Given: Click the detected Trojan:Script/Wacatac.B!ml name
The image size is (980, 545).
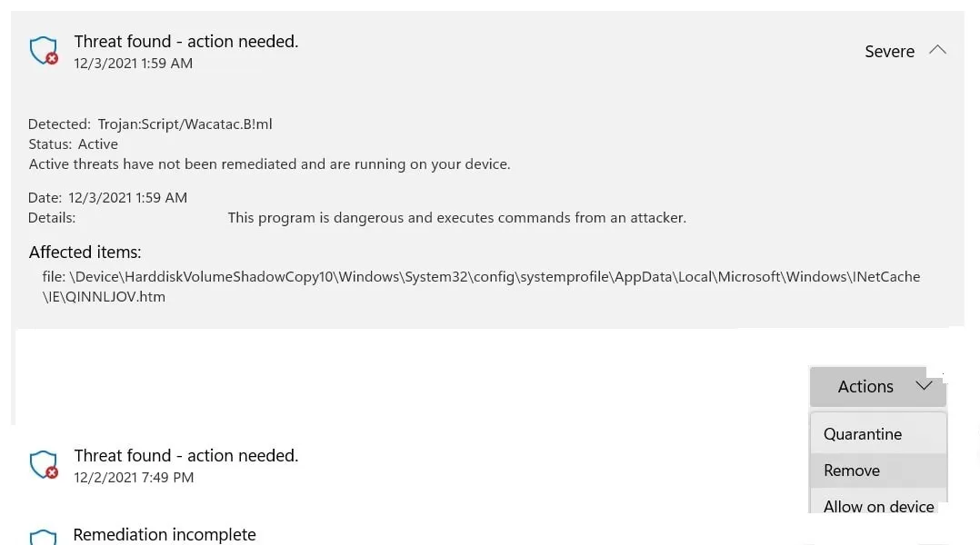Looking at the screenshot, I should (x=185, y=124).
